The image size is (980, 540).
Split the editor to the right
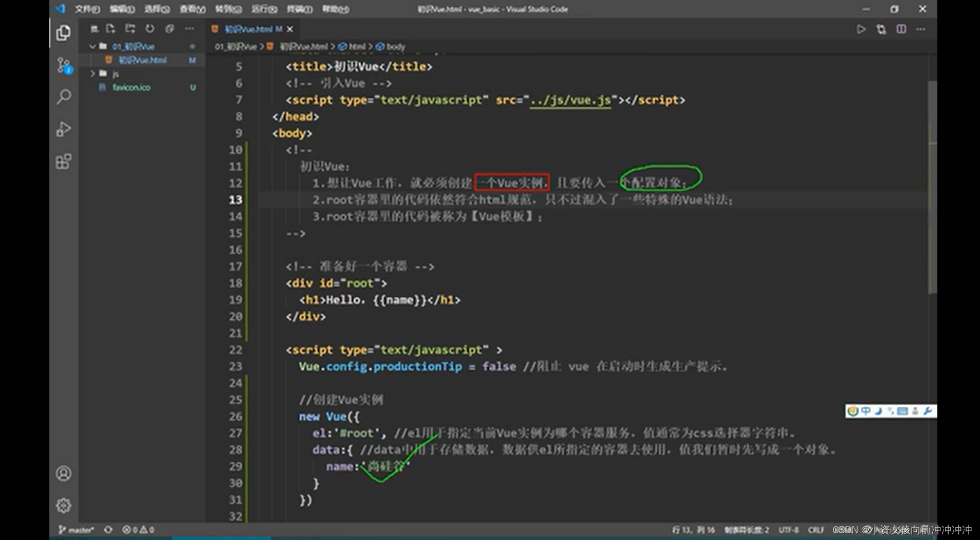click(x=901, y=29)
